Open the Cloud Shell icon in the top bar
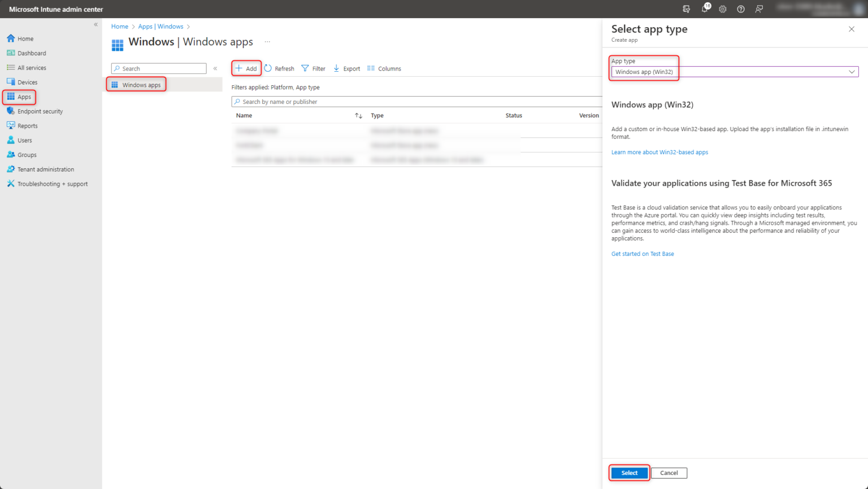The width and height of the screenshot is (868, 489). coord(687,9)
